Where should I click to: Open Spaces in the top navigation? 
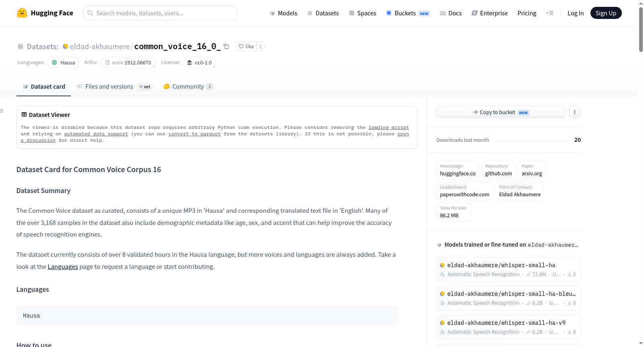pos(362,13)
